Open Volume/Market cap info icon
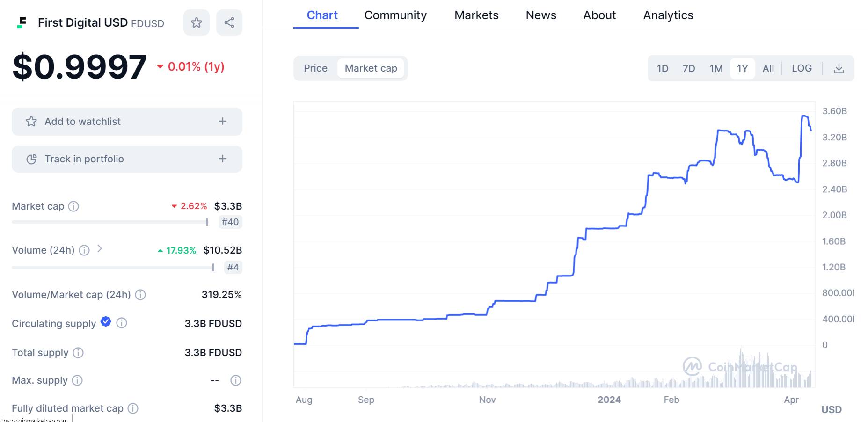Viewport: 868px width, 422px height. (140, 295)
